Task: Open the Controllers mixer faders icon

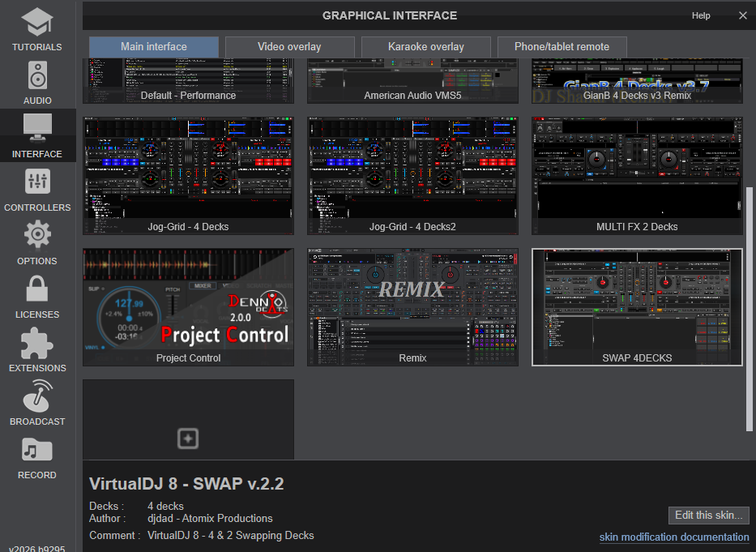Action: click(x=37, y=182)
